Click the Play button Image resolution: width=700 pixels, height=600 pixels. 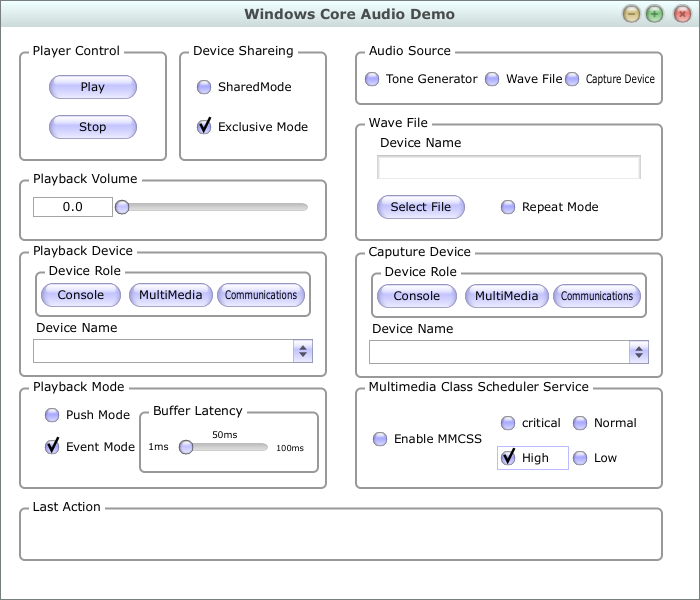coord(92,87)
